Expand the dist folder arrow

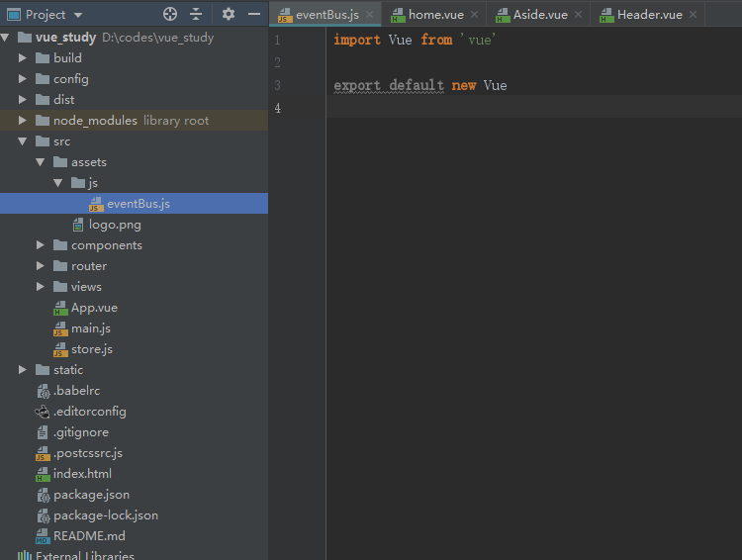coord(22,99)
